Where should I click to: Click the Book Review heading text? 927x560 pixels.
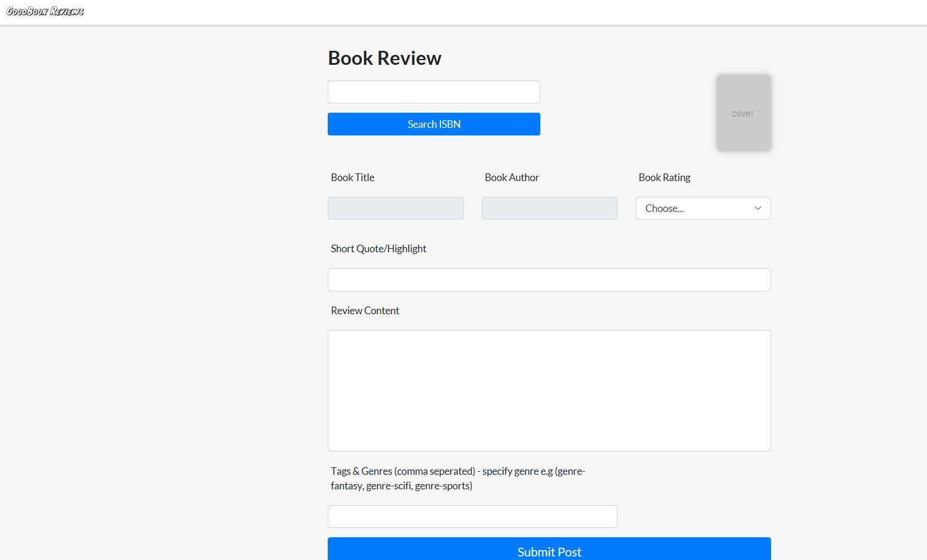[x=384, y=58]
